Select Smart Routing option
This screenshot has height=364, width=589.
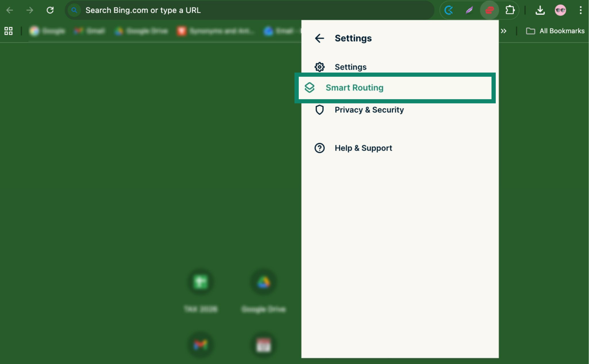354,88
